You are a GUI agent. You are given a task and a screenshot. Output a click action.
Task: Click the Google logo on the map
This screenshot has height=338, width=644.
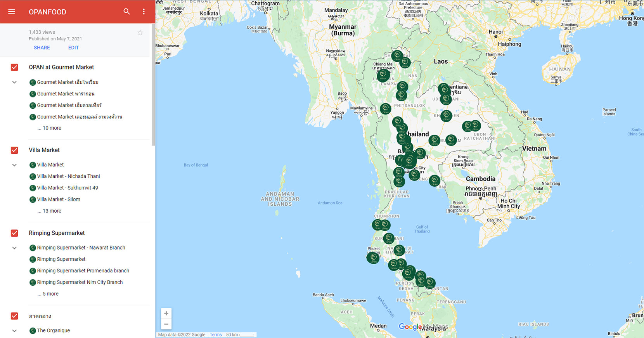point(410,327)
